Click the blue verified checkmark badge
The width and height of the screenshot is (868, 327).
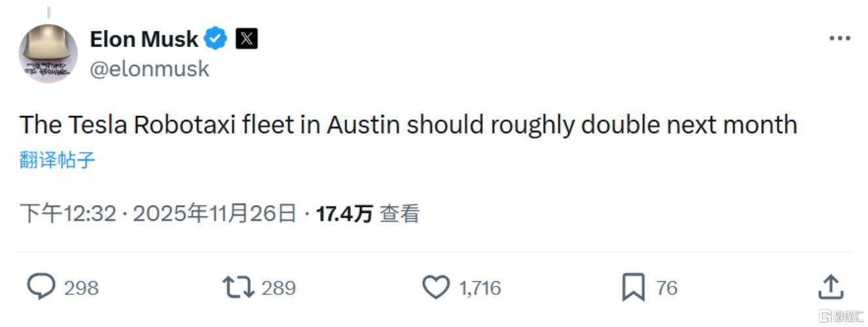click(215, 39)
